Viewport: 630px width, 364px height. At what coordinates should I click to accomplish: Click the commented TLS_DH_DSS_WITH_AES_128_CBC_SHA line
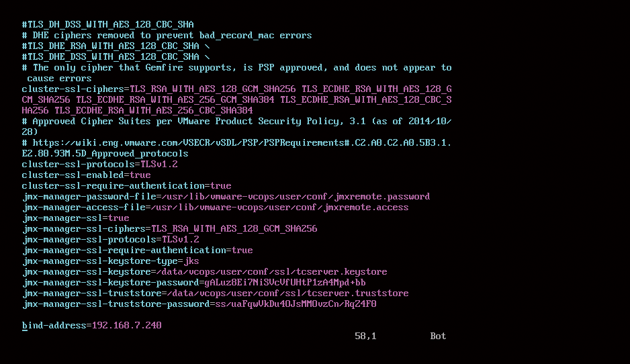pos(107,24)
